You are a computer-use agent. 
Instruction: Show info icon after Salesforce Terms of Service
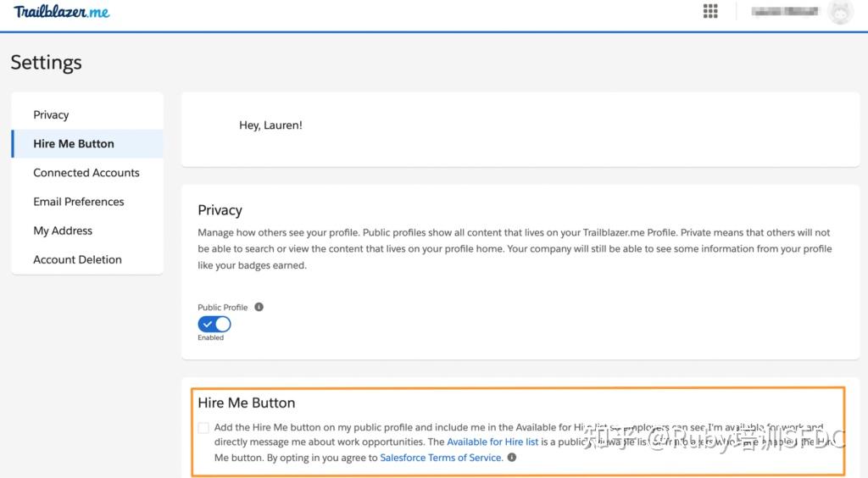511,458
